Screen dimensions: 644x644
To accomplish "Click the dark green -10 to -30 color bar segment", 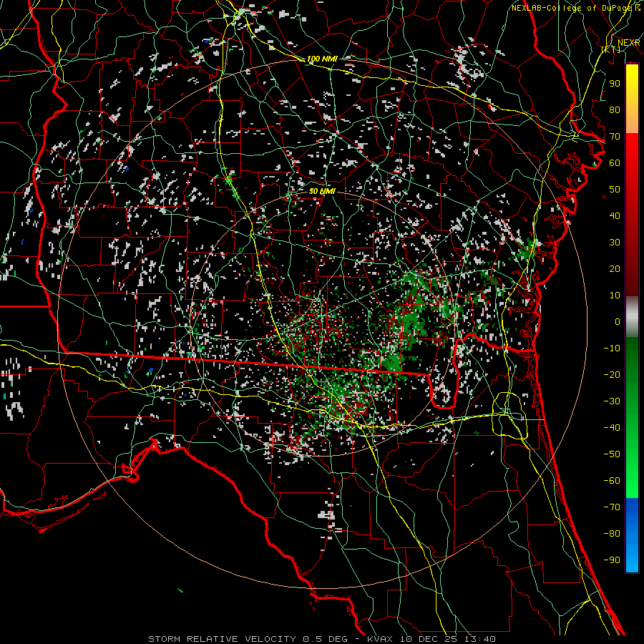I will point(632,370).
